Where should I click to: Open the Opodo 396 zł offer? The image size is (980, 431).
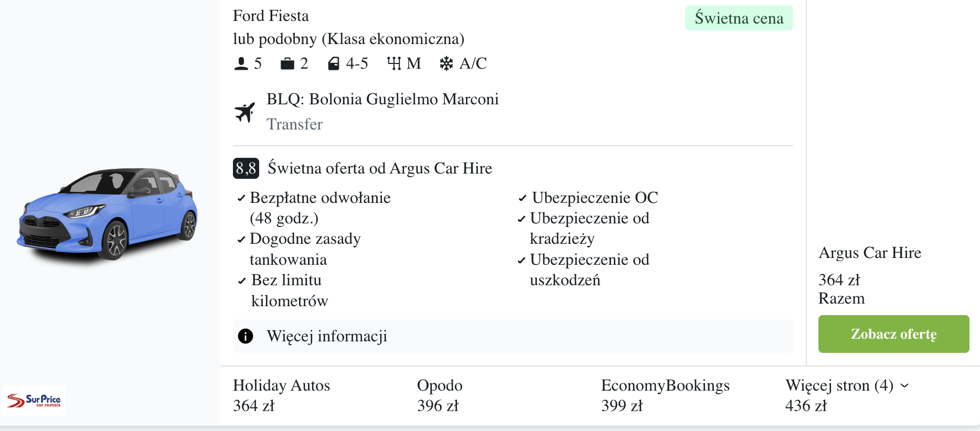440,395
